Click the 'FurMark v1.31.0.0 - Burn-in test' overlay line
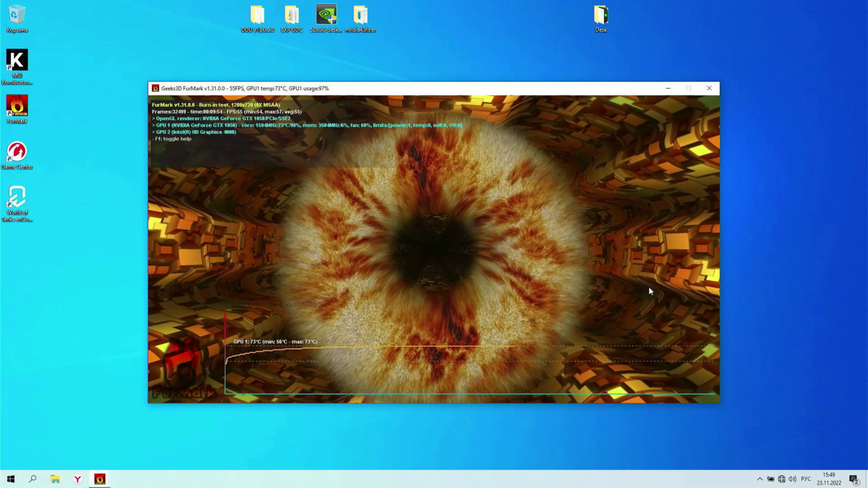The image size is (868, 488). tap(216, 105)
